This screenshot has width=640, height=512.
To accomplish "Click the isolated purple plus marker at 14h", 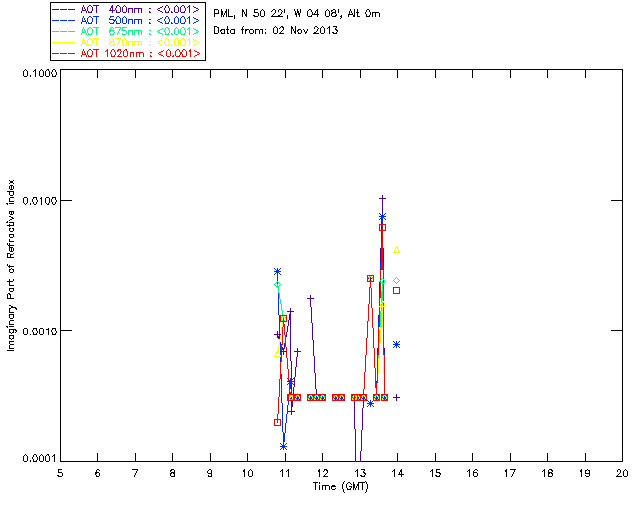I will pos(396,397).
